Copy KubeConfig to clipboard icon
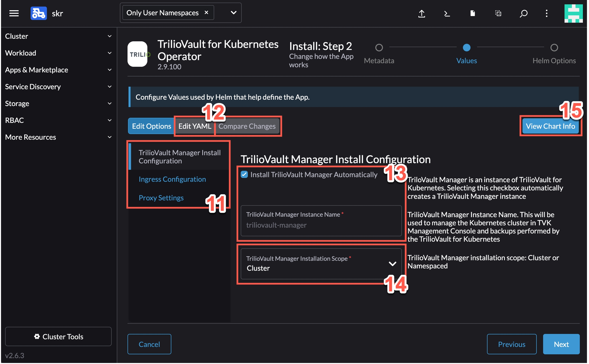This screenshot has height=364, width=589. [498, 13]
